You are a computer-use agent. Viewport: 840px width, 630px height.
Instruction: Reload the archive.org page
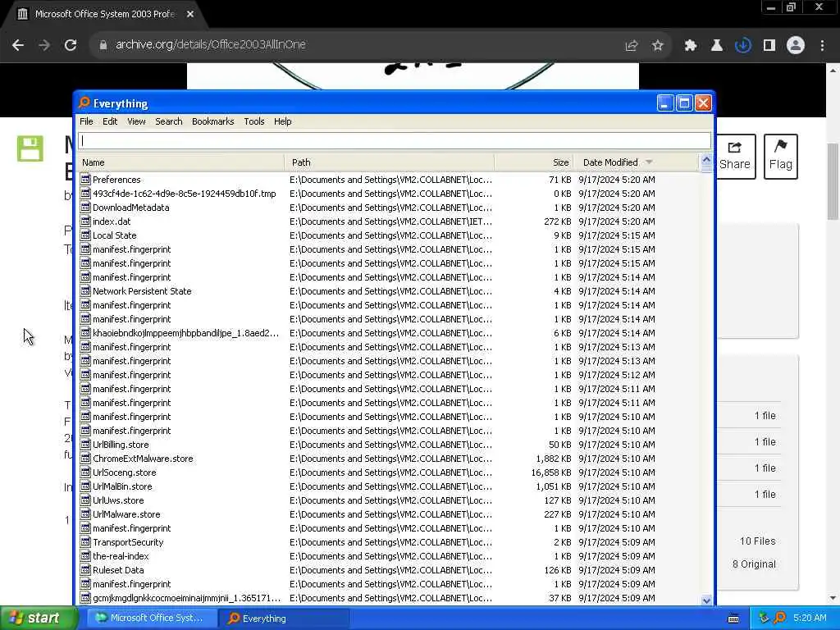71,45
